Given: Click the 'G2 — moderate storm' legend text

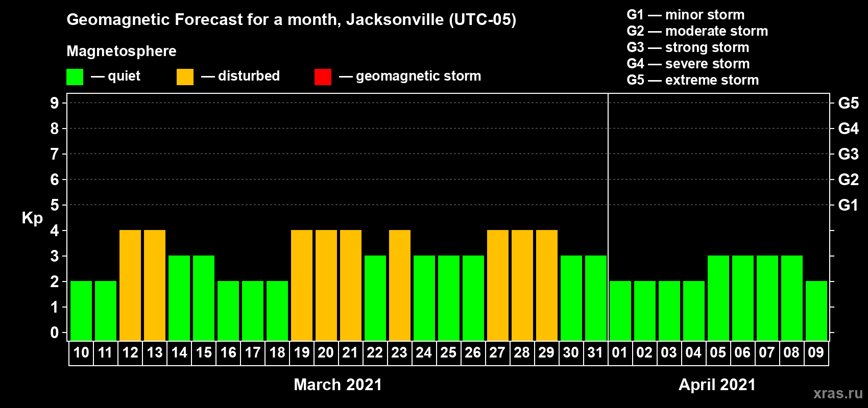Looking at the screenshot, I should coord(697,31).
